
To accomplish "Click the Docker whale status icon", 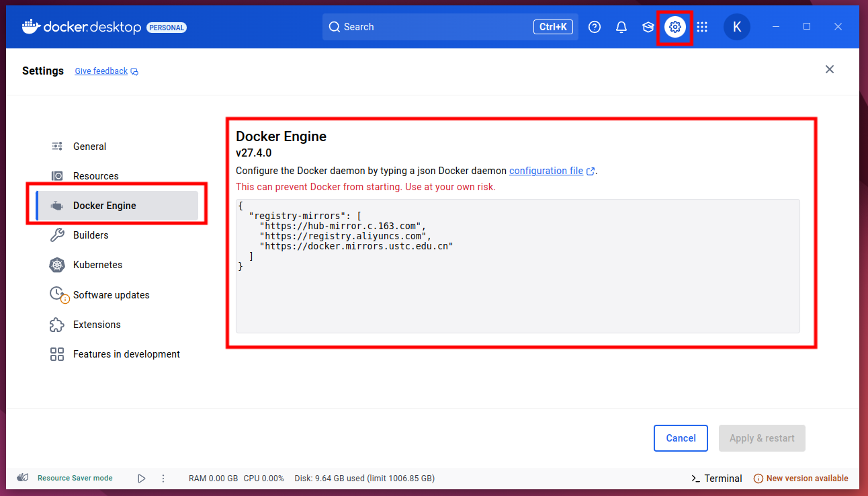I will (23, 478).
